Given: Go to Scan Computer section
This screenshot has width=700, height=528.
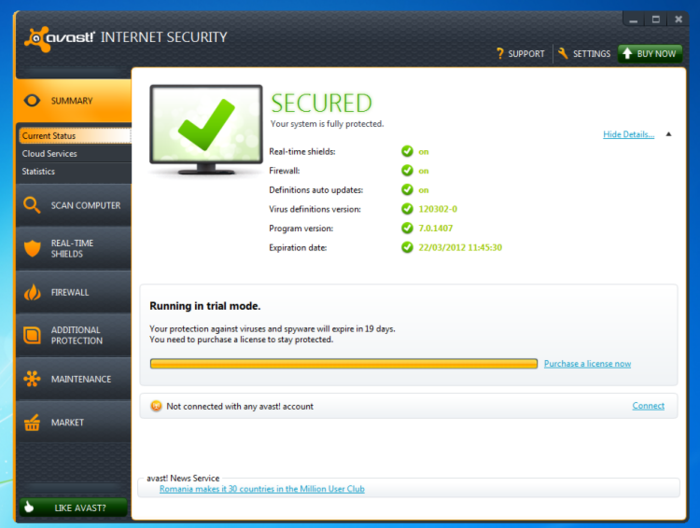Looking at the screenshot, I should pyautogui.click(x=73, y=205).
